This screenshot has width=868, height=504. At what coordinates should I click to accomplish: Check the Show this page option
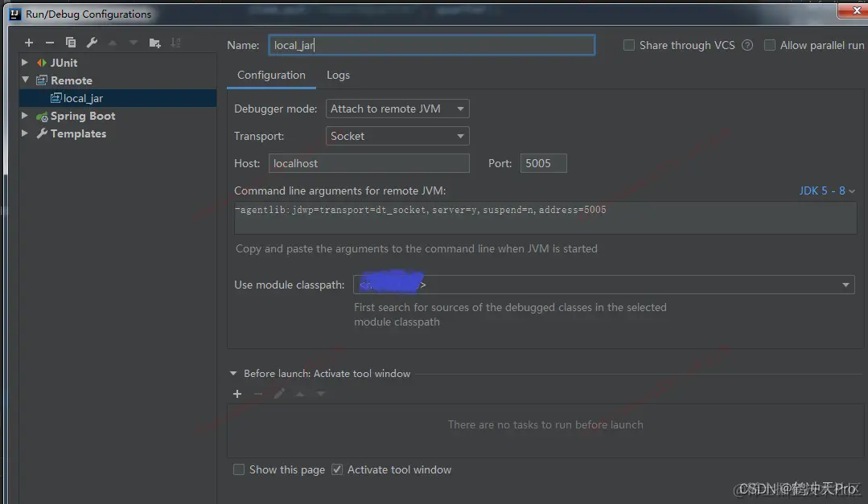pos(239,469)
